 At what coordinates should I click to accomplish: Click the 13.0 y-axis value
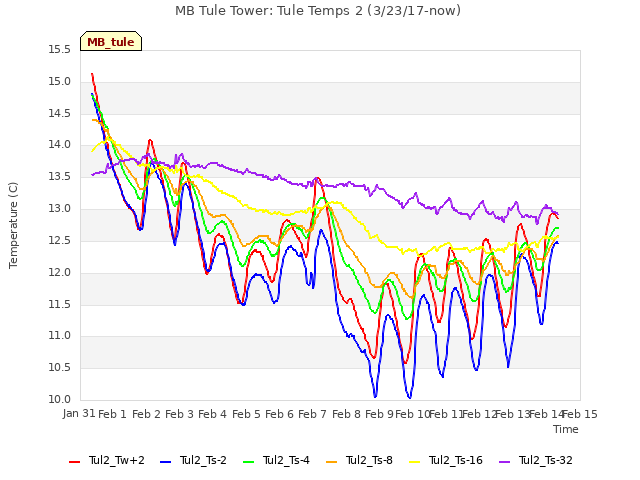click(60, 209)
